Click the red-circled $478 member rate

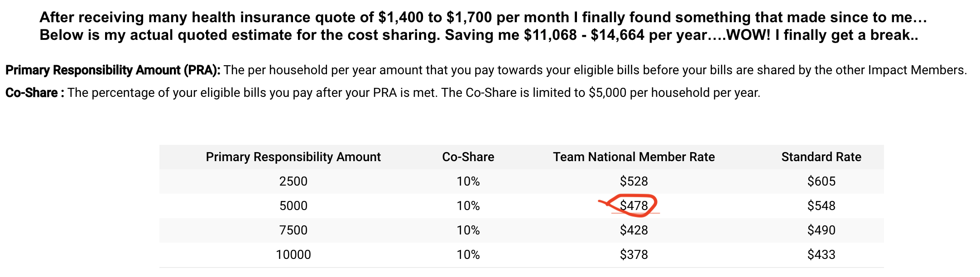point(634,206)
